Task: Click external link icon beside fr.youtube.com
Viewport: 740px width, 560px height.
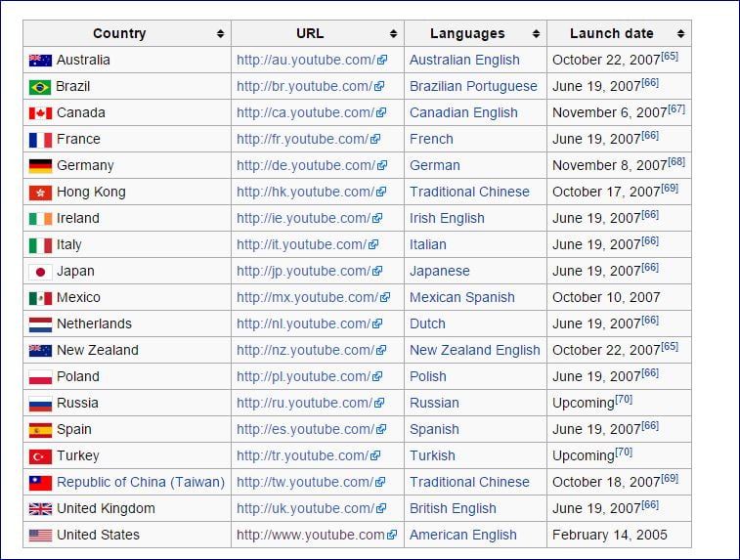Action: tap(375, 139)
